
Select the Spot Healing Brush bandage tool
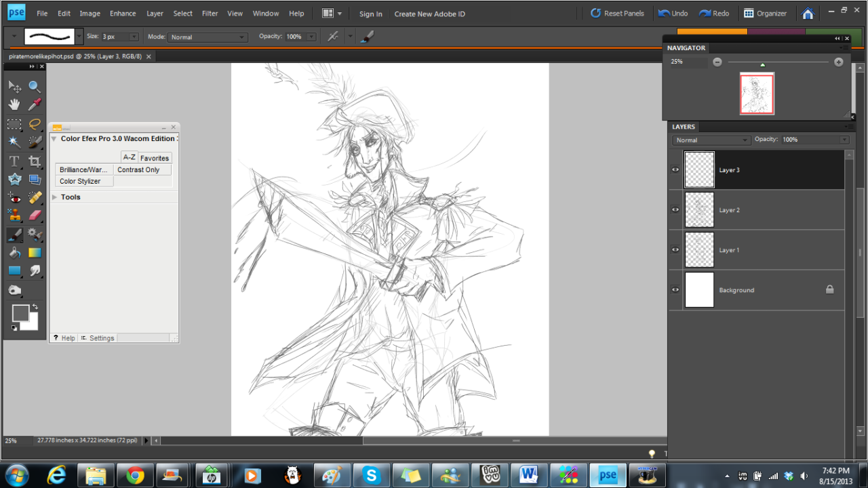(35, 198)
